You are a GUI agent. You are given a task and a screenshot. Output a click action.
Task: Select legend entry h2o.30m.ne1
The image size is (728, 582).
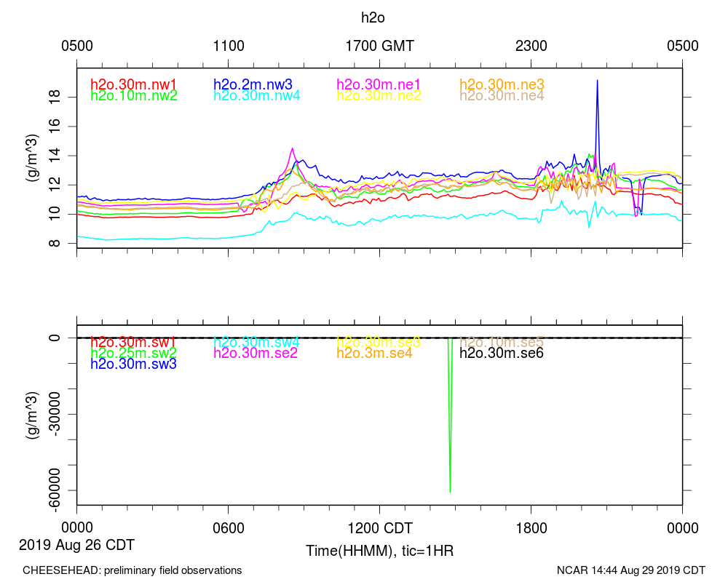pyautogui.click(x=379, y=84)
